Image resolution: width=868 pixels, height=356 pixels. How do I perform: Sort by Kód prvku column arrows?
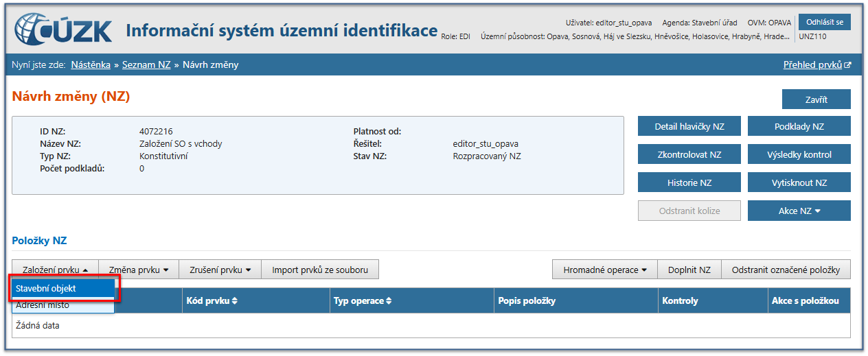tap(235, 301)
